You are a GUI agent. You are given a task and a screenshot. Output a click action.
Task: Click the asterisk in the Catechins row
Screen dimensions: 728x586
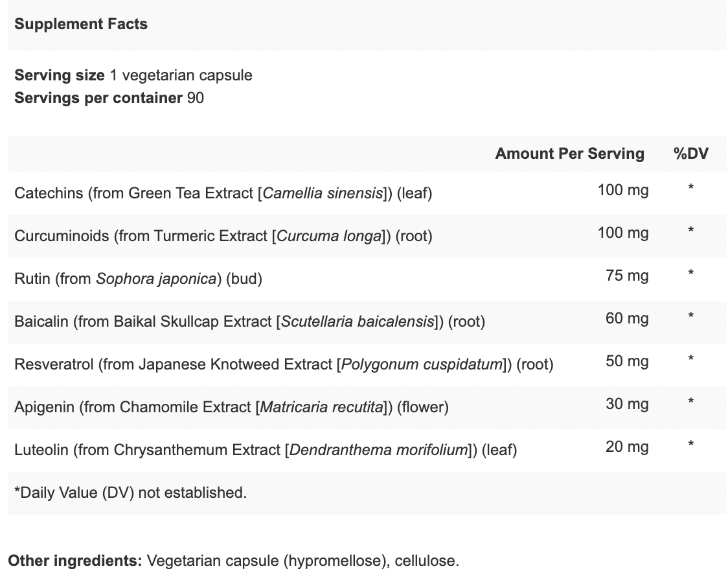(691, 188)
